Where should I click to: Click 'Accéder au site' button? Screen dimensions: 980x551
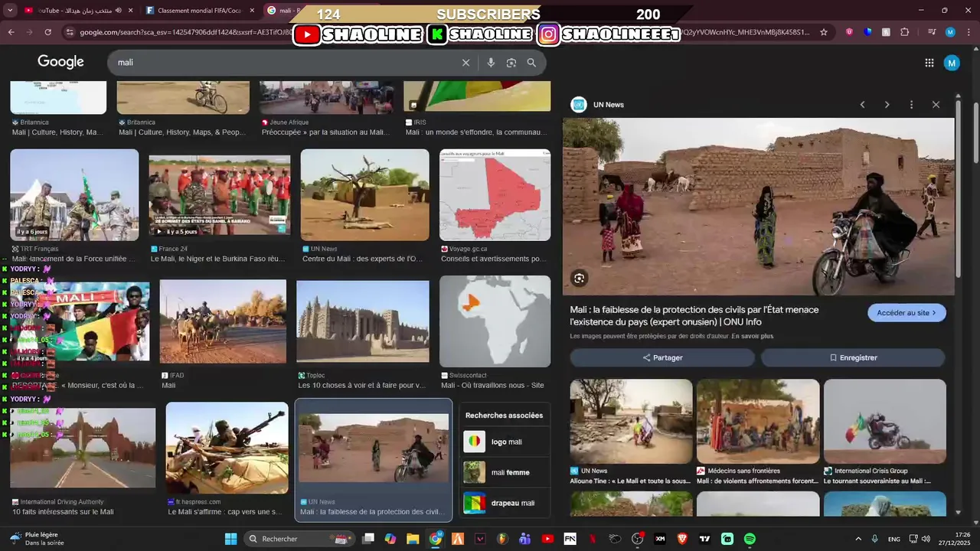point(906,313)
